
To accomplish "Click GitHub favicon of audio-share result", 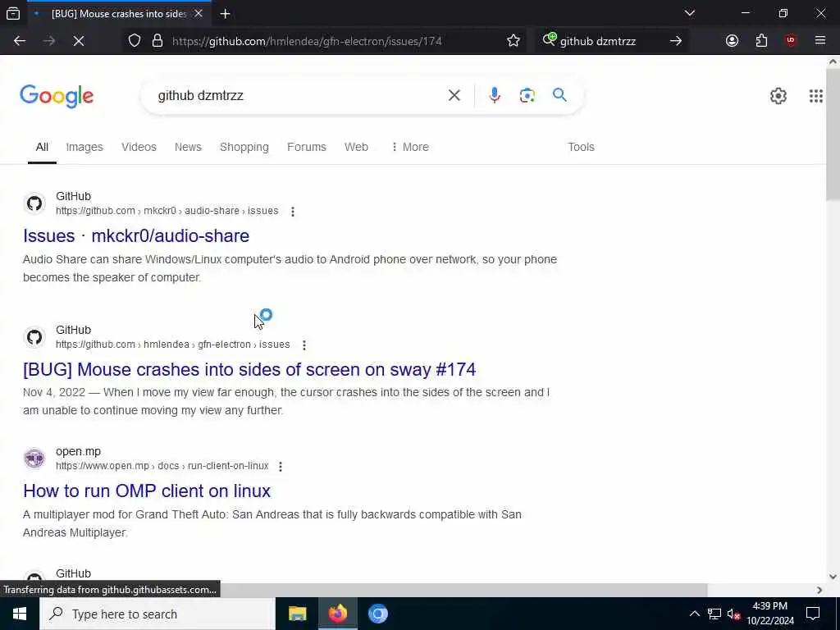I will point(34,203).
